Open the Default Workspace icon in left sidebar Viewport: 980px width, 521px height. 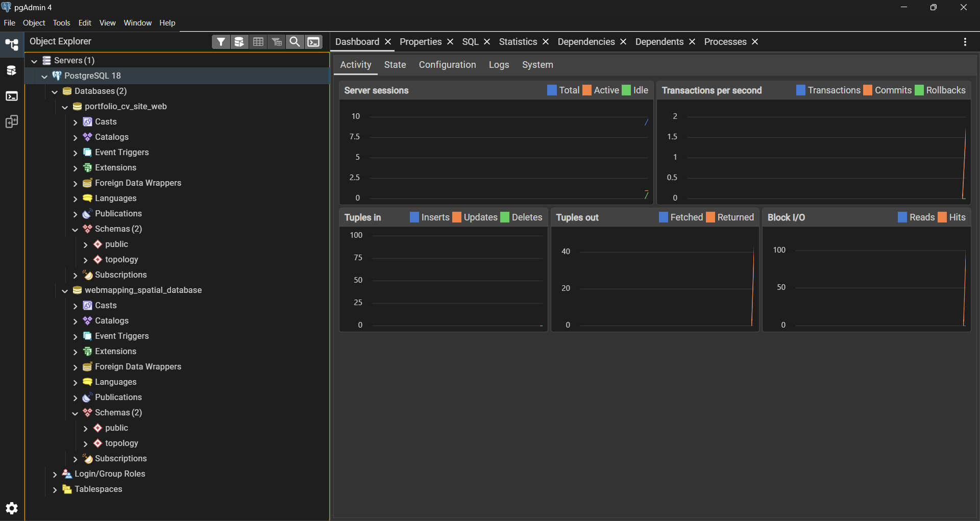coord(12,44)
